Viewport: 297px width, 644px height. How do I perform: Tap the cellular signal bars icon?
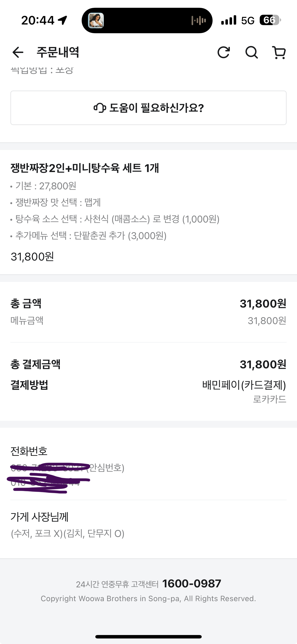[228, 20]
